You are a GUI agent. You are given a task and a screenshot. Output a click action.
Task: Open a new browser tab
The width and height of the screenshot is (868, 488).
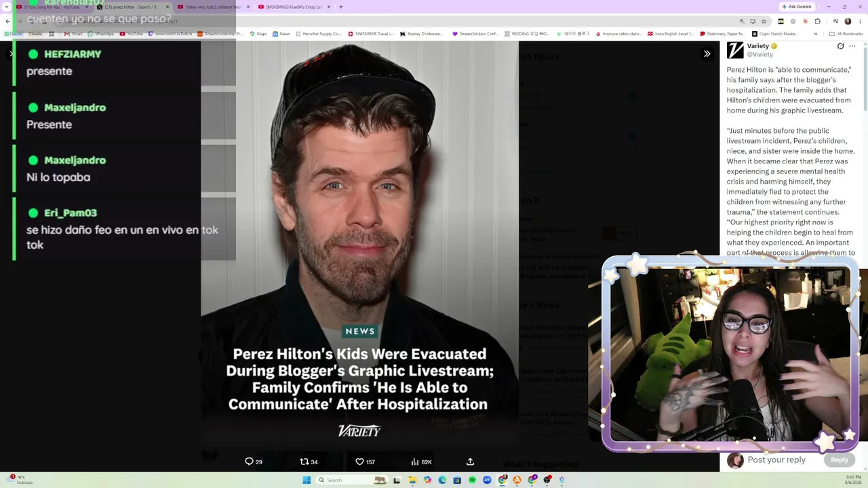[340, 7]
